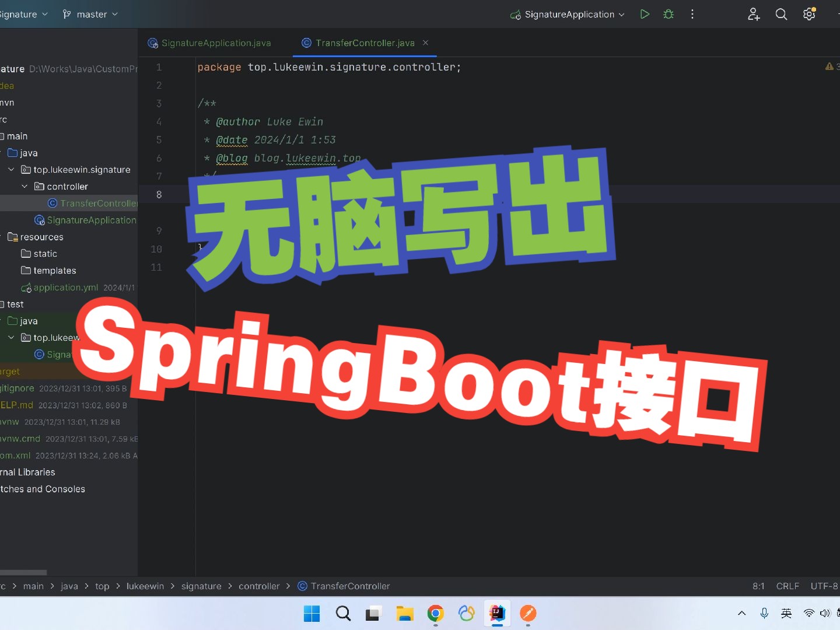This screenshot has width=840, height=630.
Task: Toggle the 英 input method indicator
Action: (786, 613)
